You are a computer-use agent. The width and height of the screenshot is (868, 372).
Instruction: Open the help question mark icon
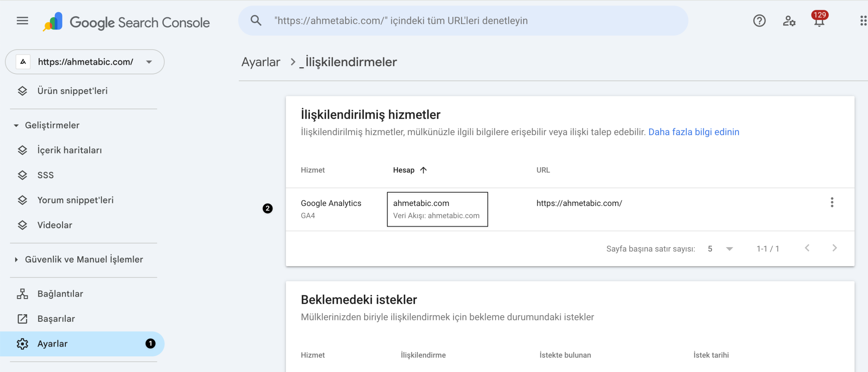[759, 21]
